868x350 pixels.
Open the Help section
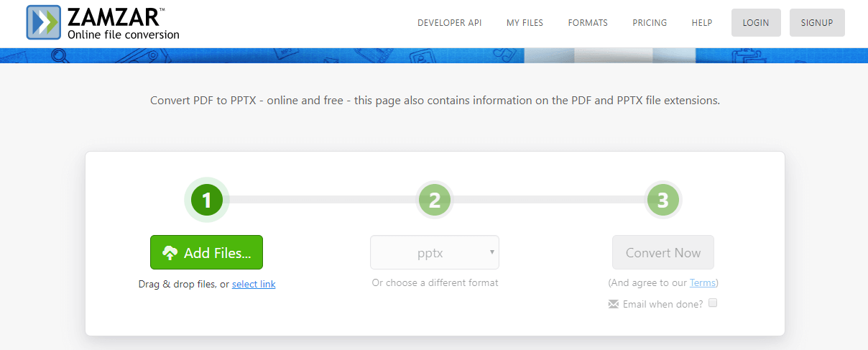pos(702,23)
